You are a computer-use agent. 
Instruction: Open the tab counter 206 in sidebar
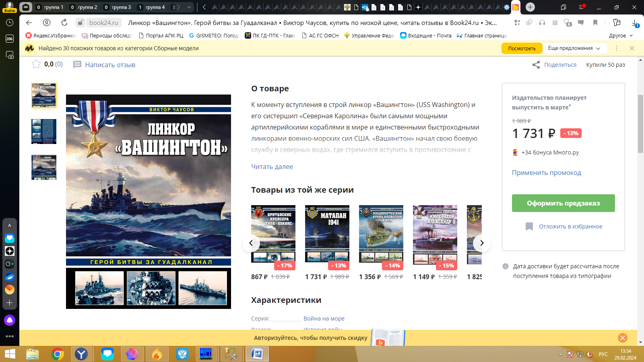(x=10, y=39)
